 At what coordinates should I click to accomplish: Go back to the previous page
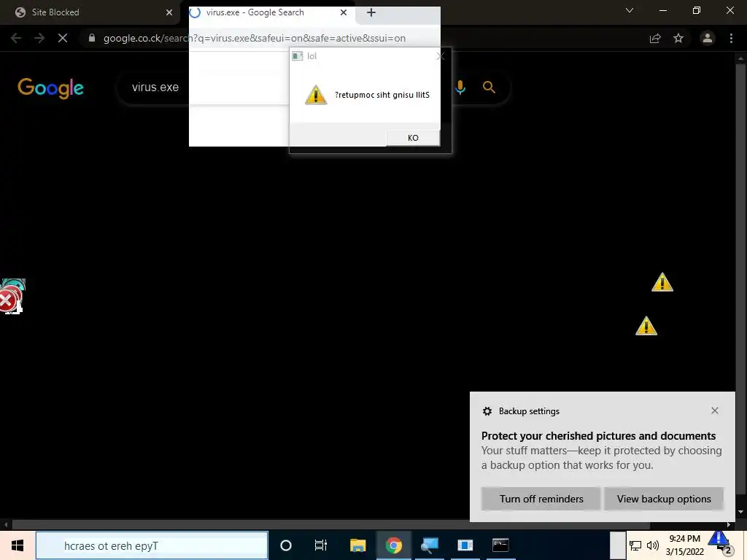(16, 38)
